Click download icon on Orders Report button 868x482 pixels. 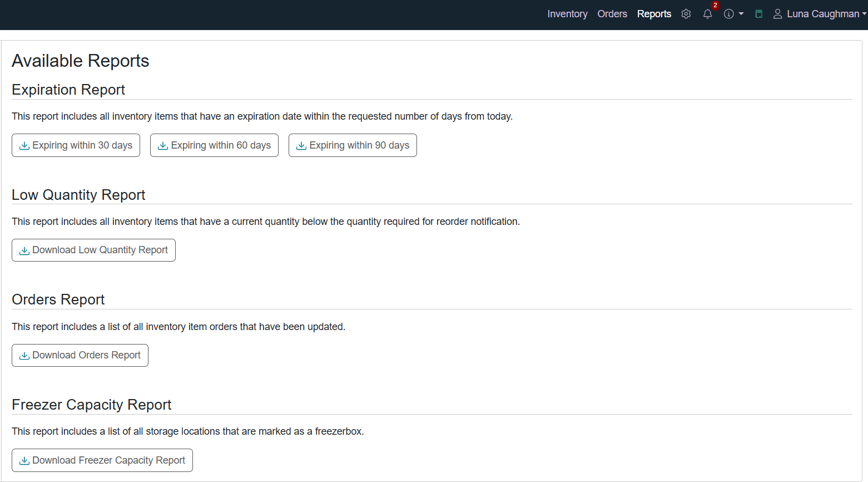tap(24, 356)
